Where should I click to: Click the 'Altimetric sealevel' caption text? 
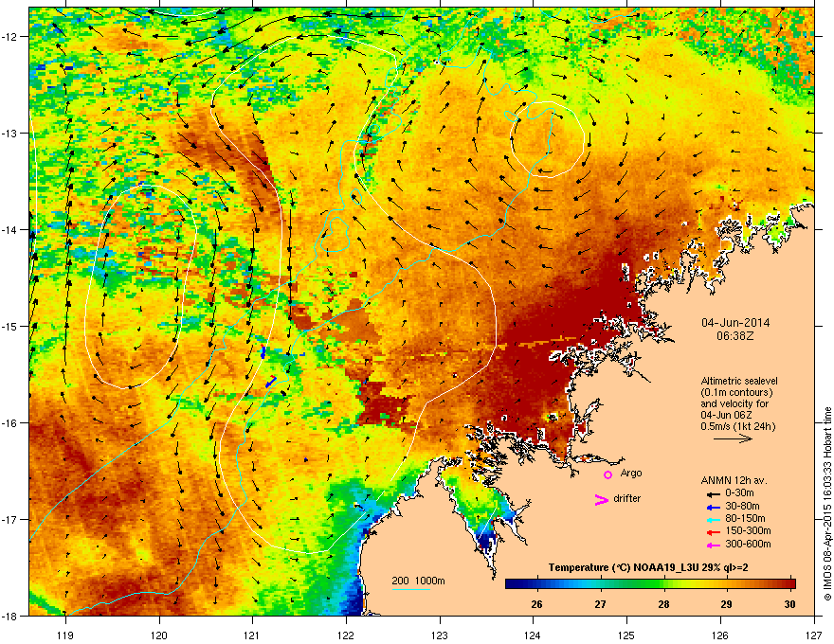pos(739,381)
